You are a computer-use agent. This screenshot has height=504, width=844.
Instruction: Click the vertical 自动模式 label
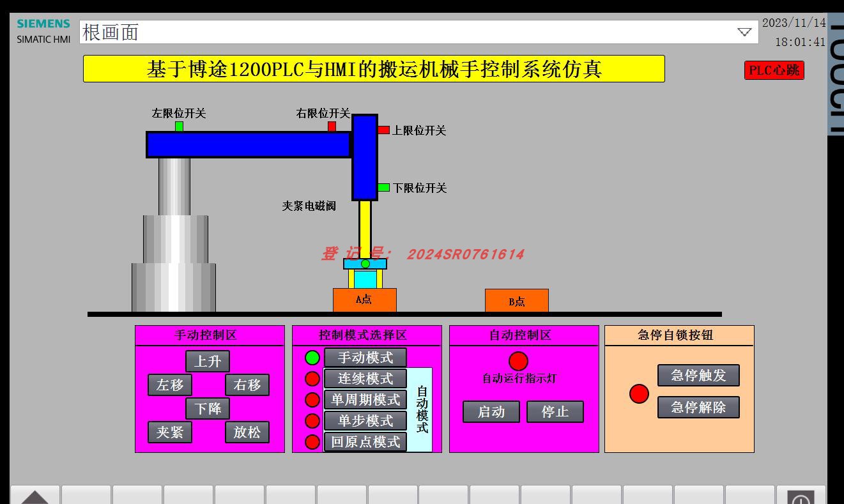coord(422,409)
